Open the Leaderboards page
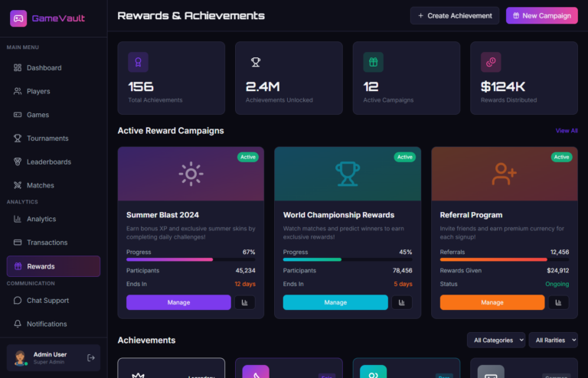This screenshot has height=378, width=588. (54, 162)
